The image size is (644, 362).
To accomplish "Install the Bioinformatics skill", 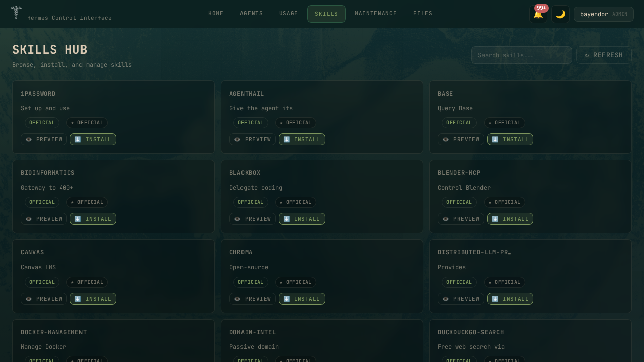I will pos(93,219).
